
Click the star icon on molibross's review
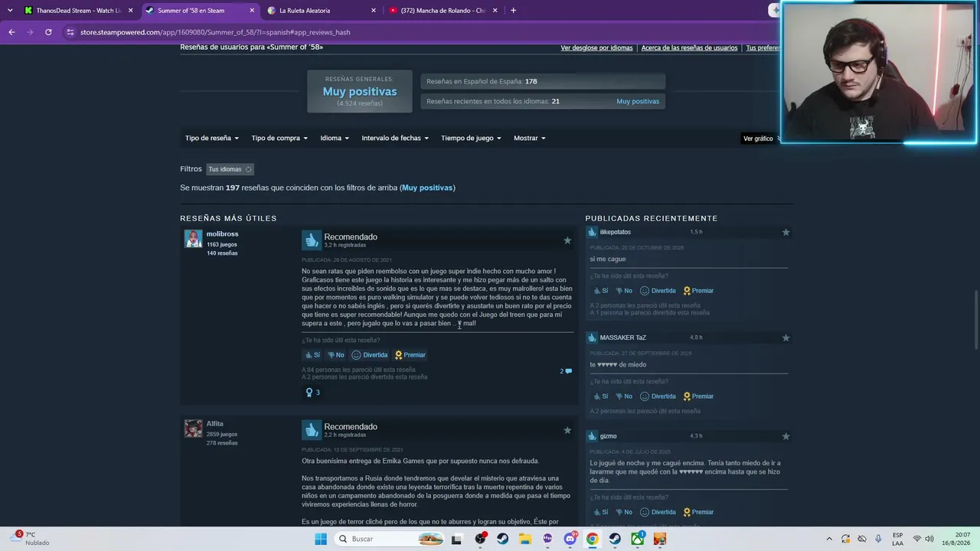567,240
